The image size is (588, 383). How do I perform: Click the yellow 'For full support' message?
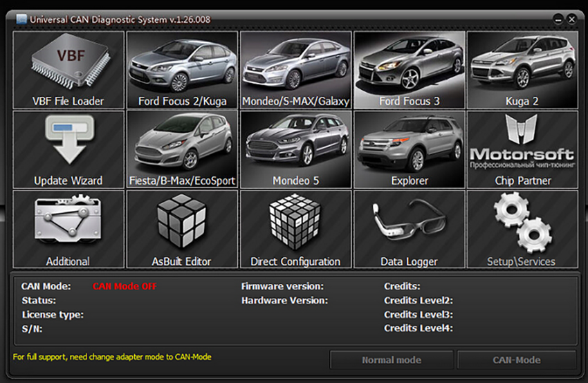click(x=112, y=357)
